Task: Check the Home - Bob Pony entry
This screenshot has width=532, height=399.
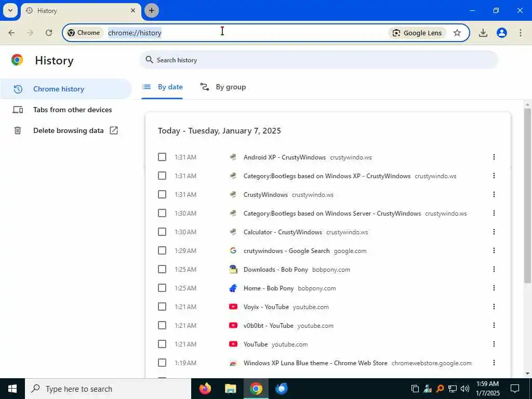Action: [x=162, y=288]
